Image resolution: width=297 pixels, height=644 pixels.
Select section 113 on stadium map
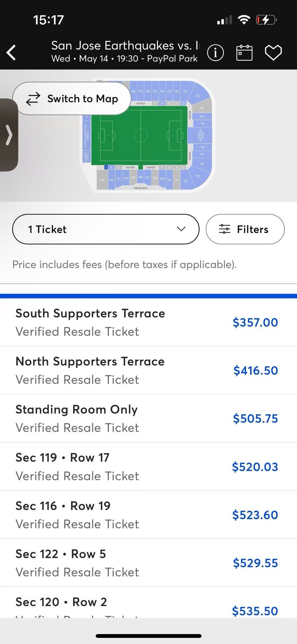(x=197, y=176)
